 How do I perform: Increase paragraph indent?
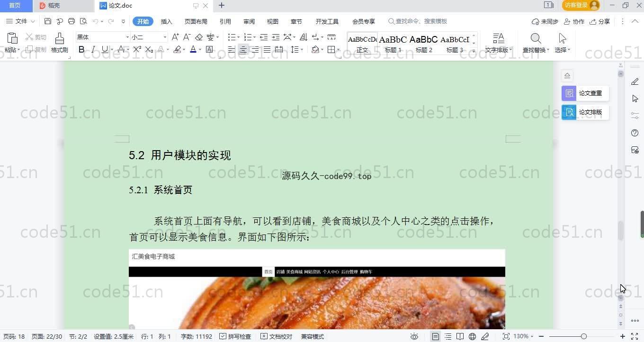coord(276,37)
